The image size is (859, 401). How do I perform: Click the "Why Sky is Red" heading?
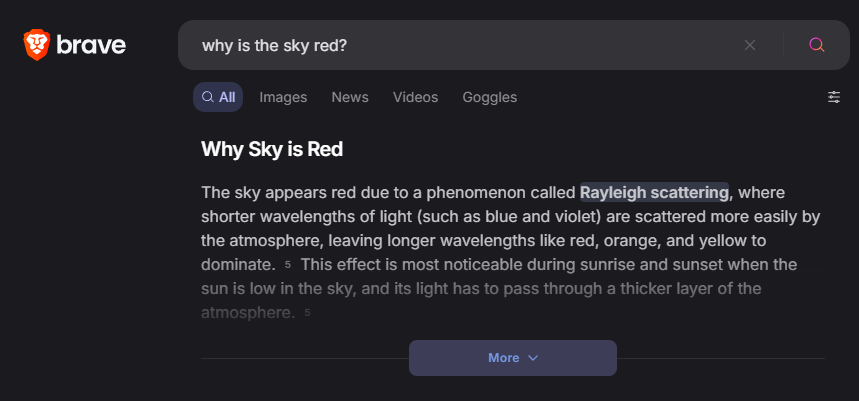272,150
